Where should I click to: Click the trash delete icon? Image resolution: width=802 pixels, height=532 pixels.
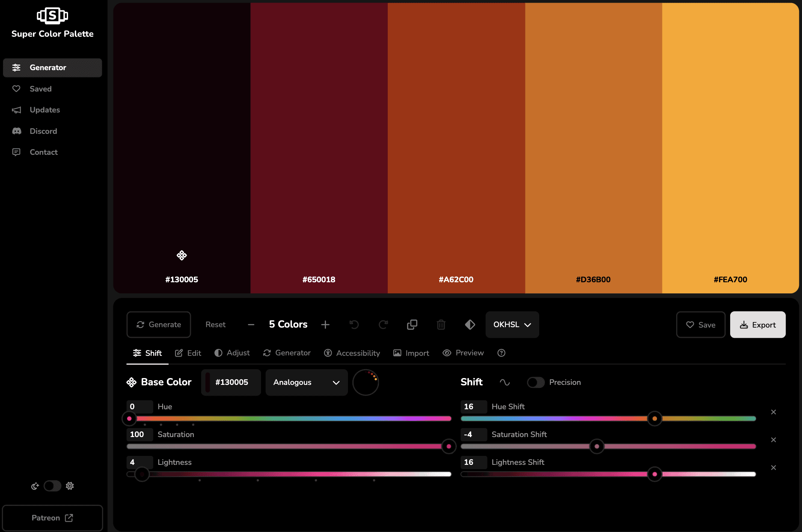click(x=441, y=325)
